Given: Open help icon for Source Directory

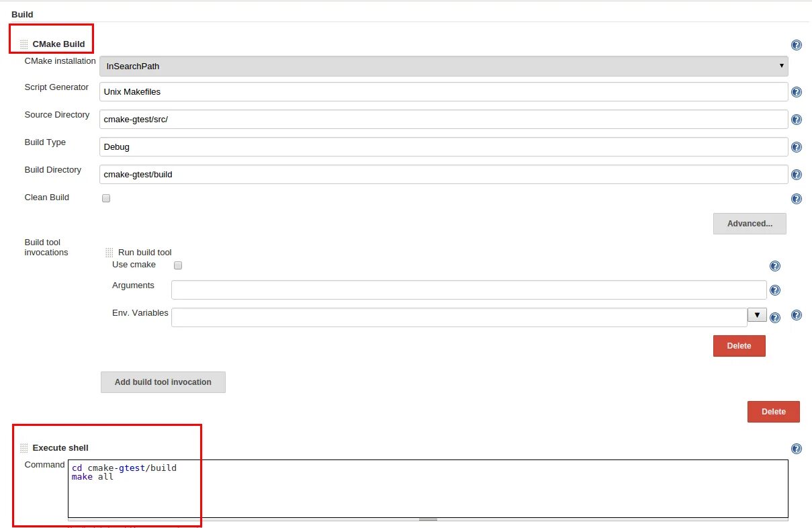Looking at the screenshot, I should 796,120.
